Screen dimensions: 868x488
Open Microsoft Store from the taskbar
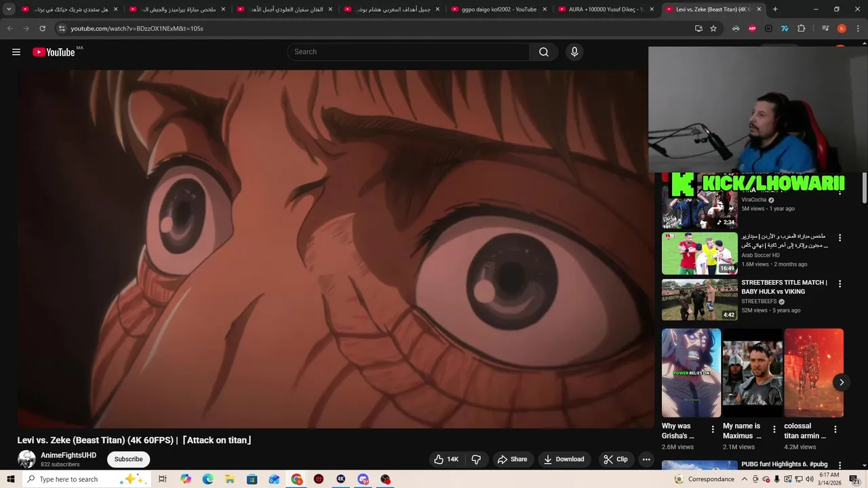tap(252, 479)
